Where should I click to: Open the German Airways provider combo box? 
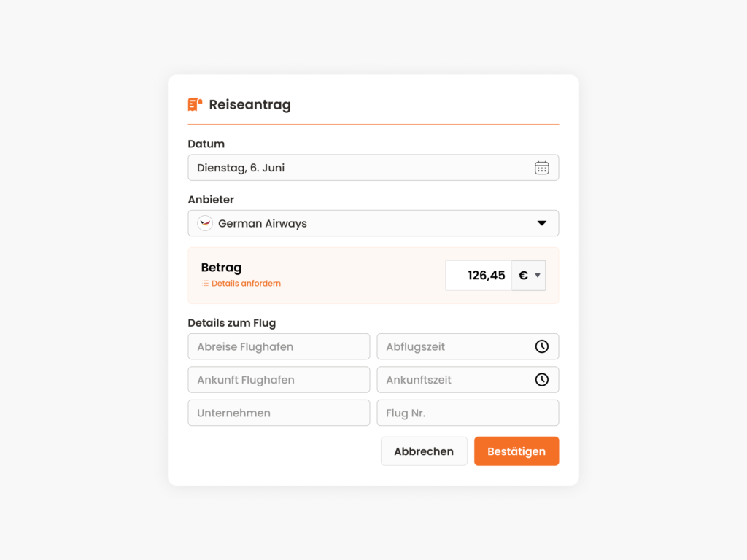pos(373,223)
